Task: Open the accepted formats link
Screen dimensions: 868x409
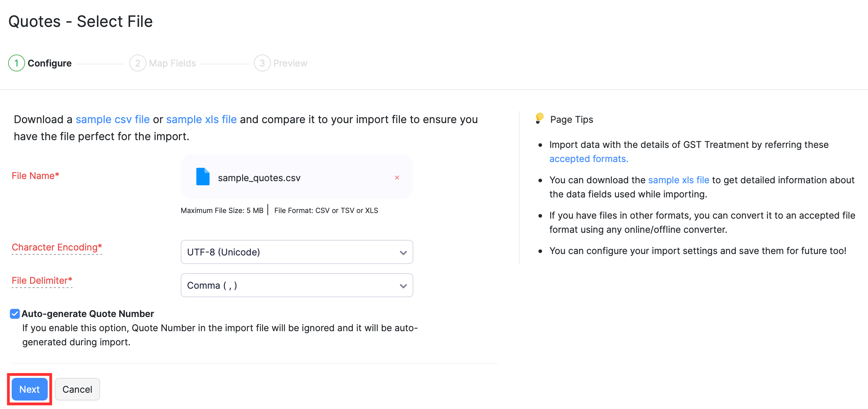Action: (588, 159)
